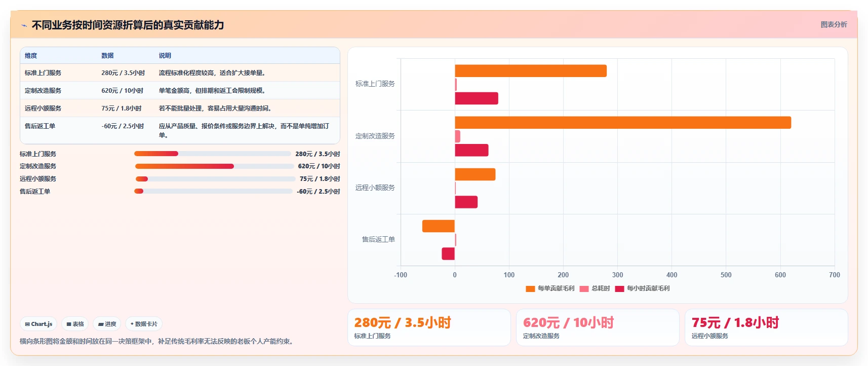Click the table cell 75元 / 1.8小时
This screenshot has width=868, height=366.
(x=122, y=108)
